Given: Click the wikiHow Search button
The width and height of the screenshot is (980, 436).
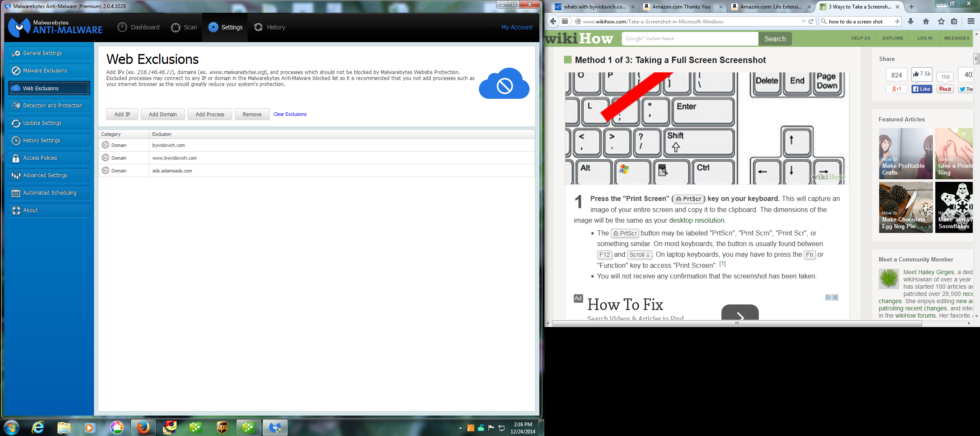Looking at the screenshot, I should click(775, 39).
